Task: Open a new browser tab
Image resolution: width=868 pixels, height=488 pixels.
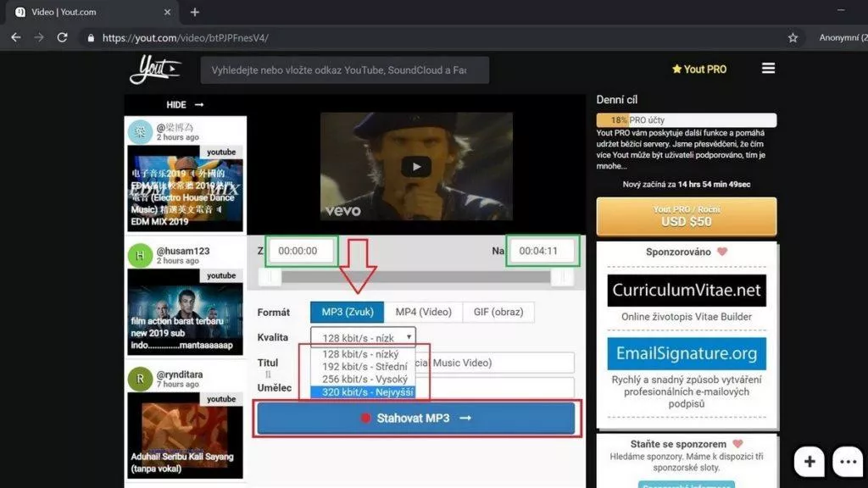Action: pos(195,12)
